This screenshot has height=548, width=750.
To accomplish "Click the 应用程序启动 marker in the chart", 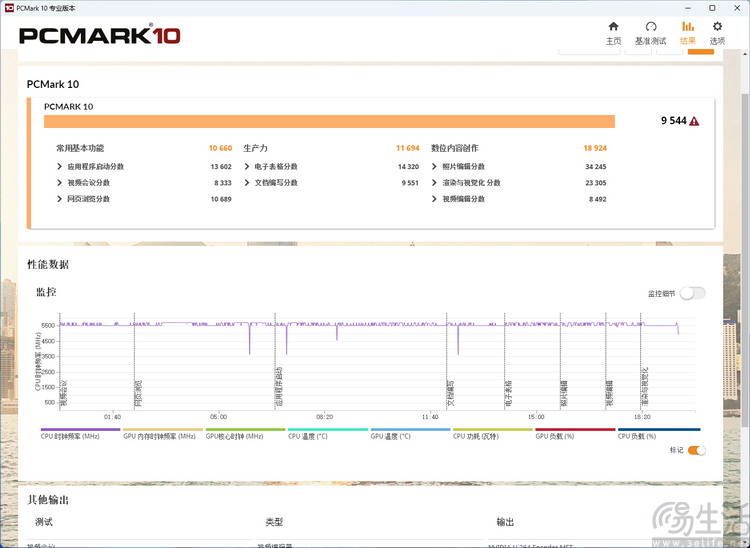I will coord(279,387).
